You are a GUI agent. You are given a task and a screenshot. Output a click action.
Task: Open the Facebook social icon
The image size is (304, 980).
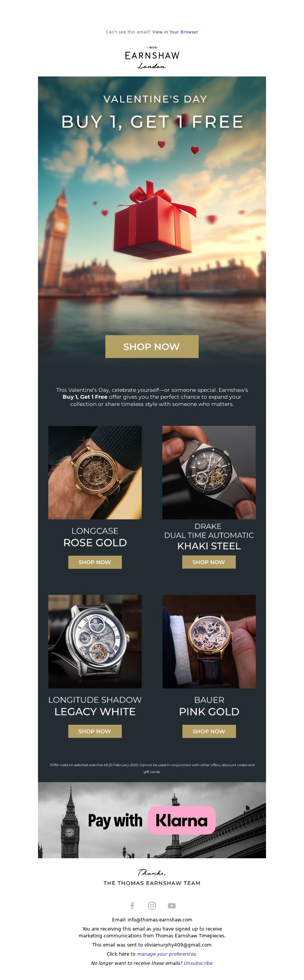tap(132, 906)
